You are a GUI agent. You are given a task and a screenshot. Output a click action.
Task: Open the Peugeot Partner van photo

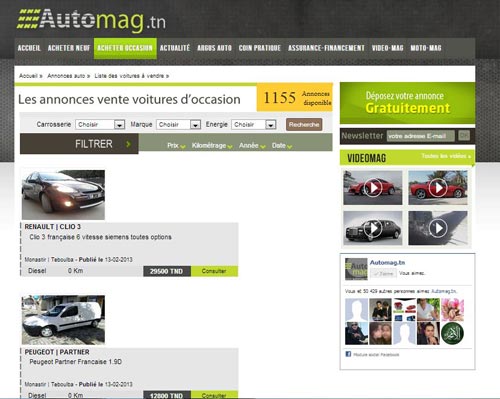63,320
